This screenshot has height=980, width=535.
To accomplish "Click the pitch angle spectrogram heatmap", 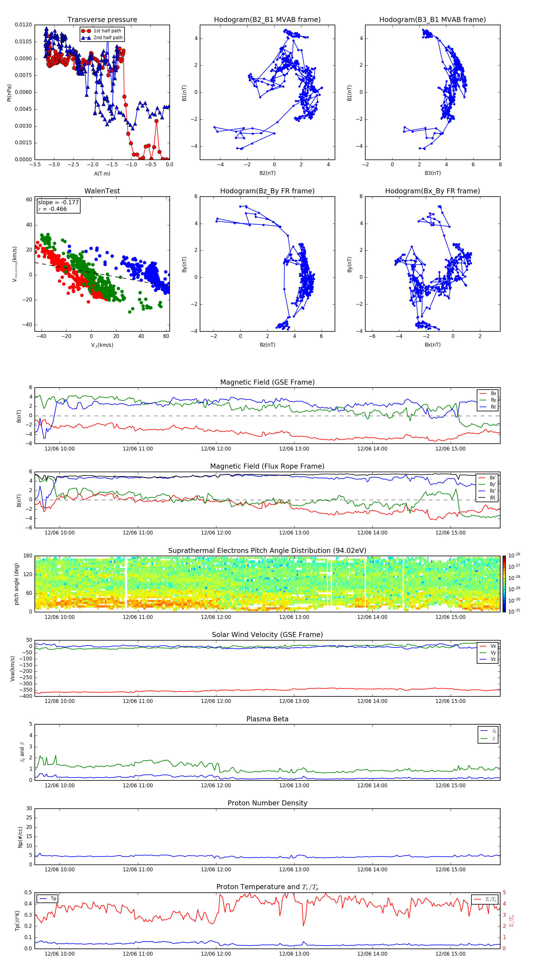I will point(267,584).
